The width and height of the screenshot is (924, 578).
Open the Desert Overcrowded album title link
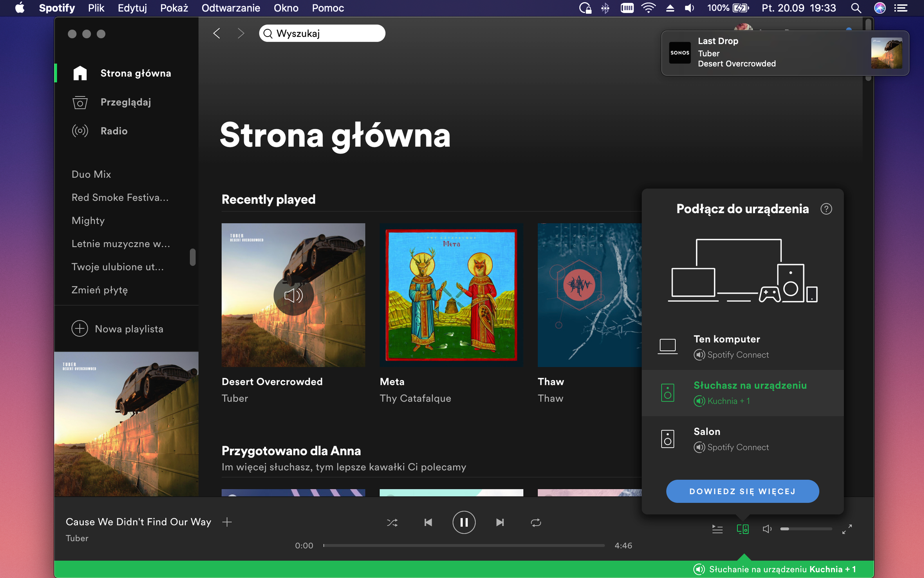coord(272,382)
